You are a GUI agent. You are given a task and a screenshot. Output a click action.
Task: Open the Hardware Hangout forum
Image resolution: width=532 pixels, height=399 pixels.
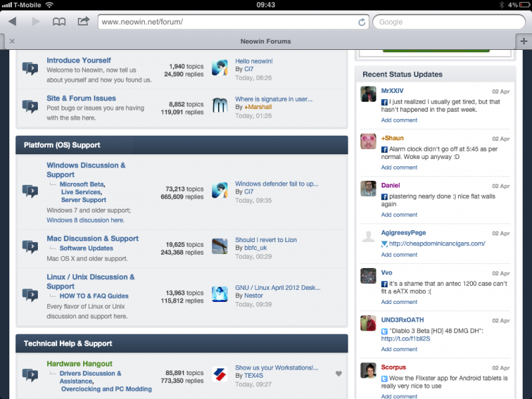(x=79, y=364)
